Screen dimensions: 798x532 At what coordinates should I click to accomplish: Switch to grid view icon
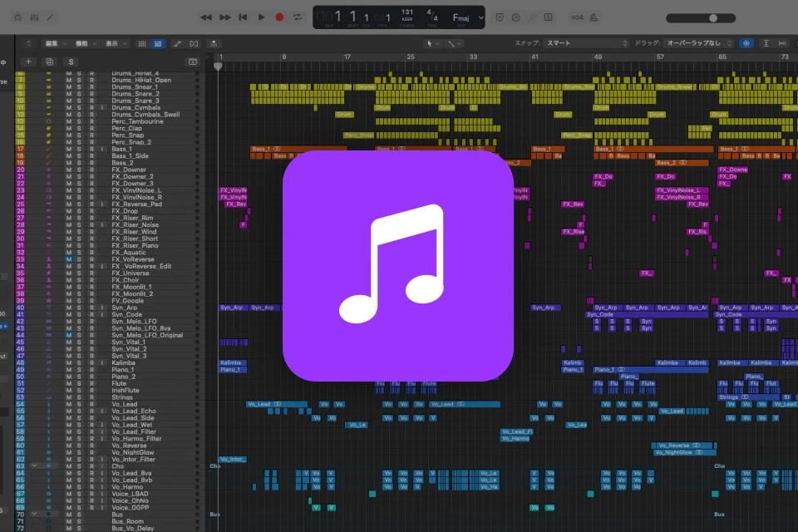[142, 44]
